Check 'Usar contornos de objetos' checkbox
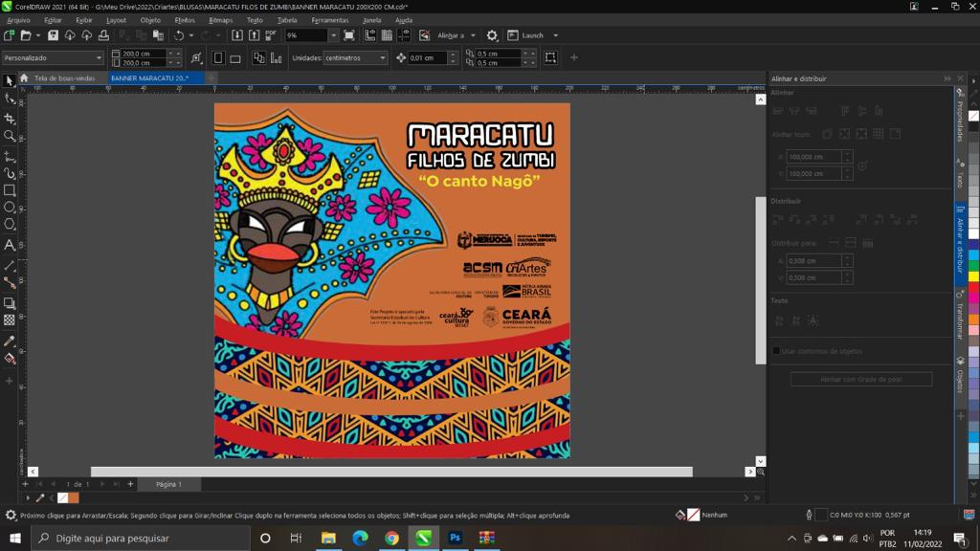The width and height of the screenshot is (980, 551). point(776,351)
